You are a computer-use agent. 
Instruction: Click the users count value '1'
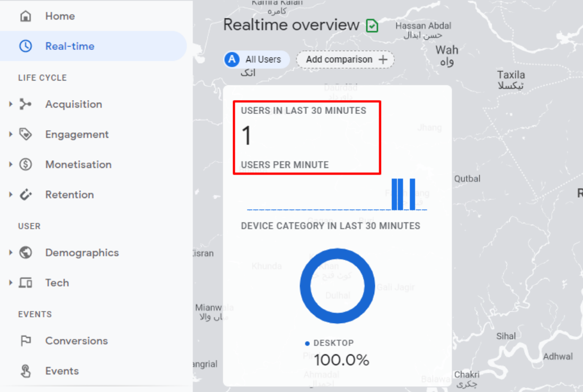point(246,135)
